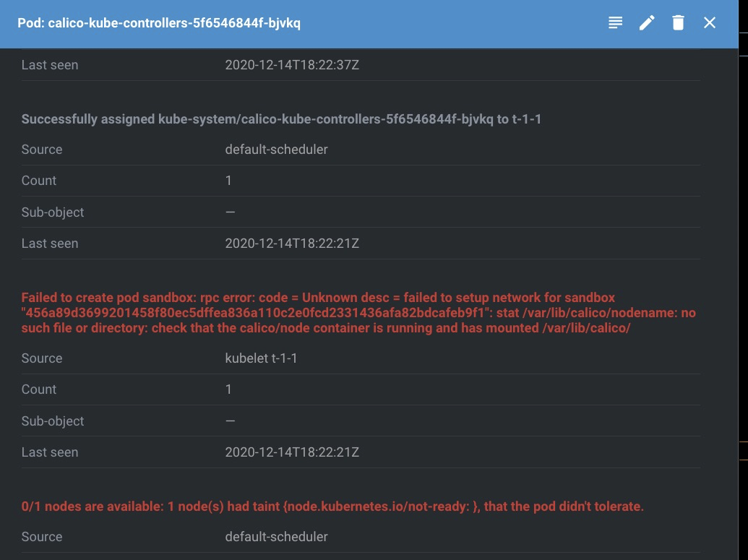Open the pod logs viewer
This screenshot has height=560, width=748.
pyautogui.click(x=615, y=22)
